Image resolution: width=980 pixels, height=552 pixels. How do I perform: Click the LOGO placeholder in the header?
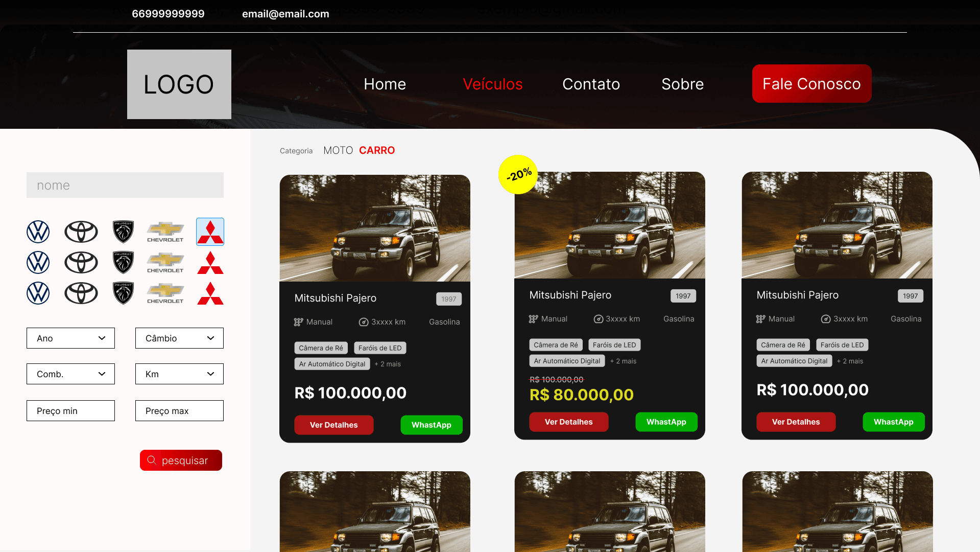(179, 84)
